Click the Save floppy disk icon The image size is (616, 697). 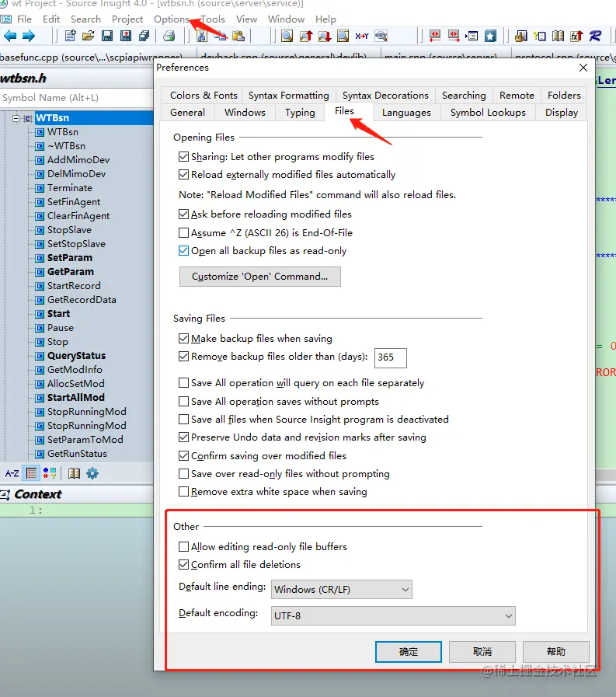tap(107, 36)
